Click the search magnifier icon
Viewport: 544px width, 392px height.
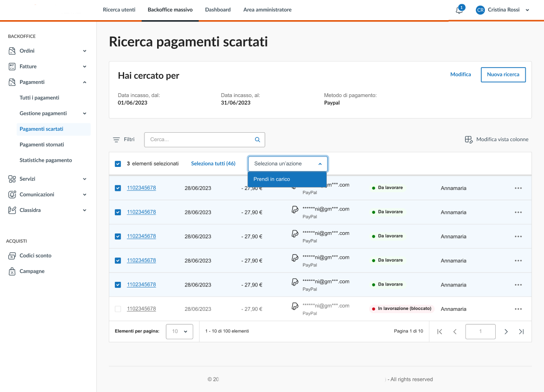pos(257,140)
